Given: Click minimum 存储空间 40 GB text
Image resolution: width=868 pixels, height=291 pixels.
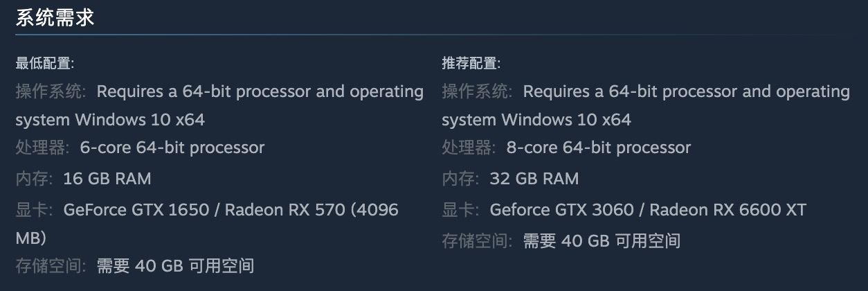Looking at the screenshot, I should pos(175,265).
